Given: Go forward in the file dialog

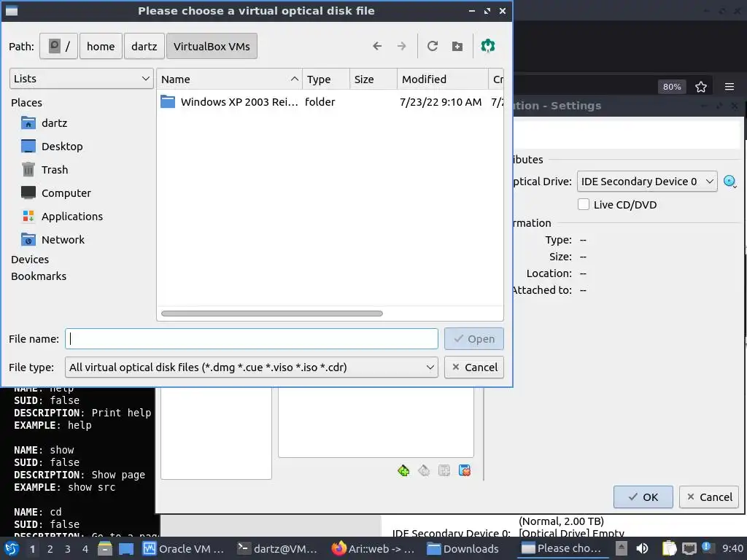Looking at the screenshot, I should [x=402, y=46].
